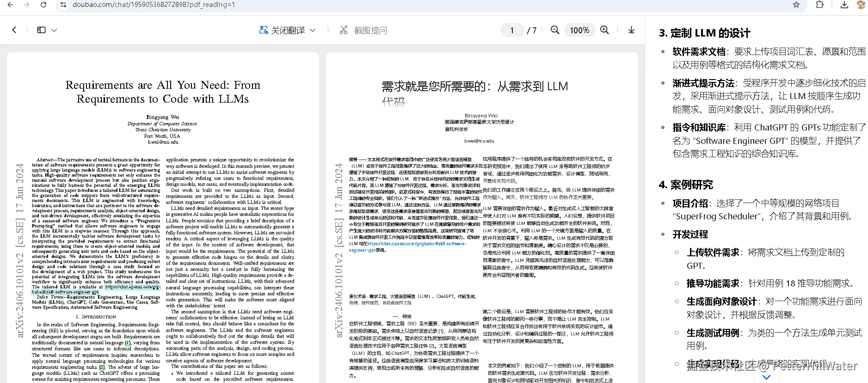Click the bullet 项目介绍
Image resolution: width=868 pixels, height=383 pixels.
pyautogui.click(x=690, y=204)
